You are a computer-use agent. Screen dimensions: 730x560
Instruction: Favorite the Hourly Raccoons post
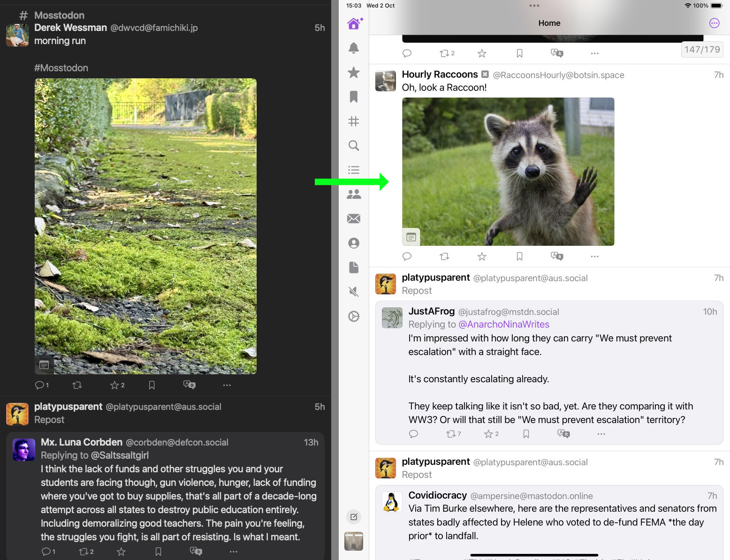pyautogui.click(x=482, y=256)
